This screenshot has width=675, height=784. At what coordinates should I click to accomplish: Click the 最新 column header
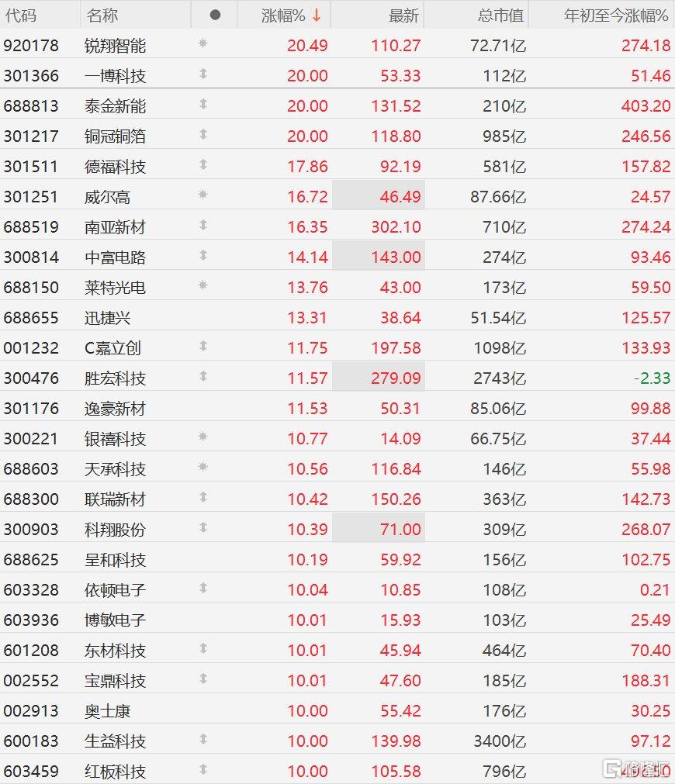pyautogui.click(x=403, y=16)
